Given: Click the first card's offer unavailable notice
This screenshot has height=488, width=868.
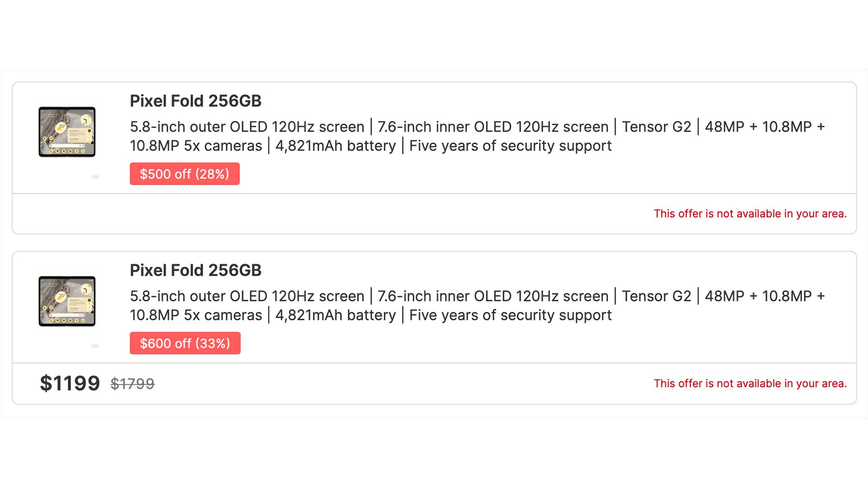Looking at the screenshot, I should [x=750, y=214].
